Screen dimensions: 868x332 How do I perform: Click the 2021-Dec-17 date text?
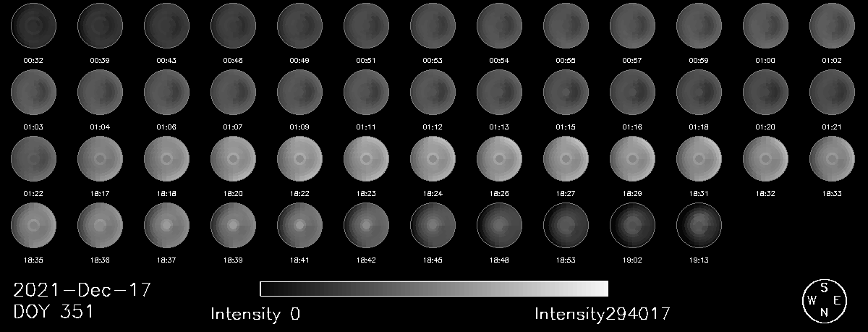tap(82, 291)
